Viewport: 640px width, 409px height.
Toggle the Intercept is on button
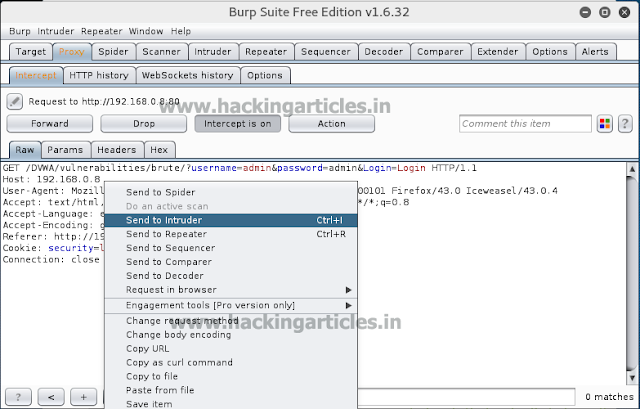pyautogui.click(x=238, y=124)
